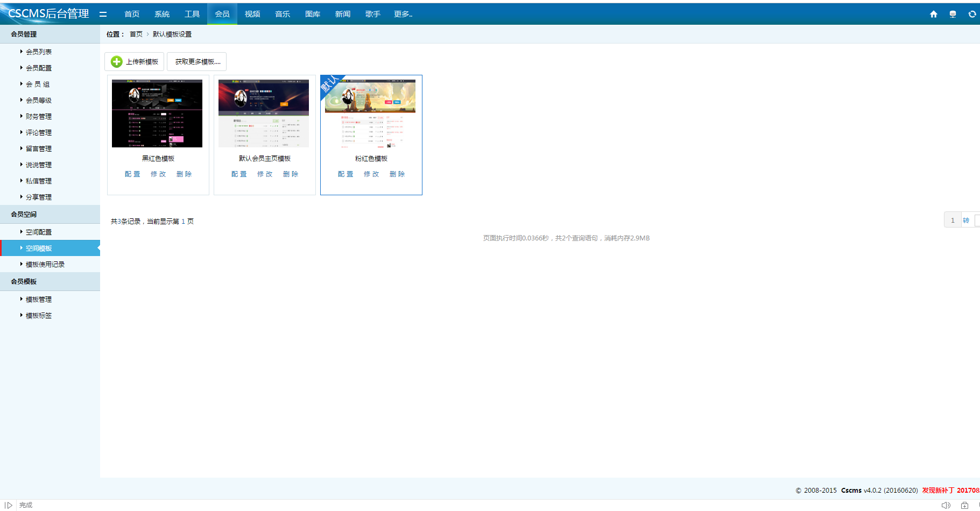Click the first-aid kit icon in status bar
980x511 pixels.
964,505
